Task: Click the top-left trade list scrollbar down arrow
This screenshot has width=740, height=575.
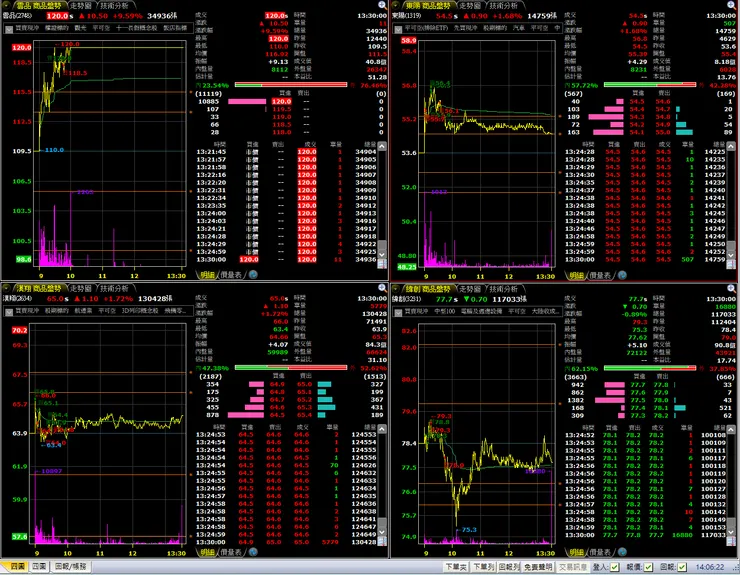Action: point(382,254)
